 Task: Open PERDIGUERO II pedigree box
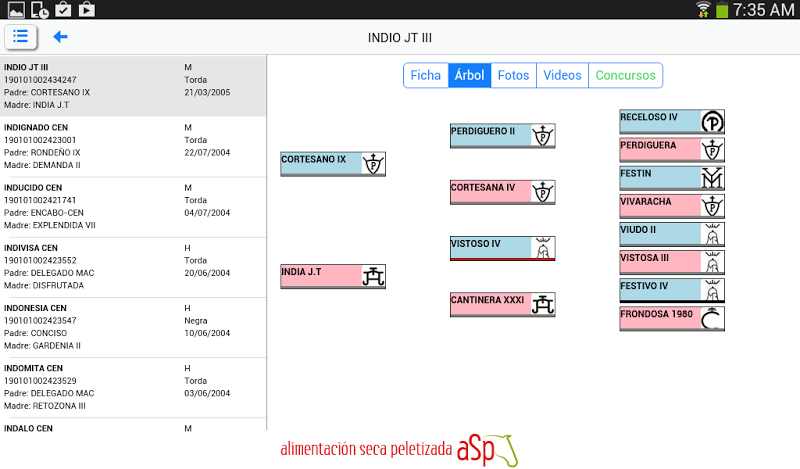coord(490,136)
